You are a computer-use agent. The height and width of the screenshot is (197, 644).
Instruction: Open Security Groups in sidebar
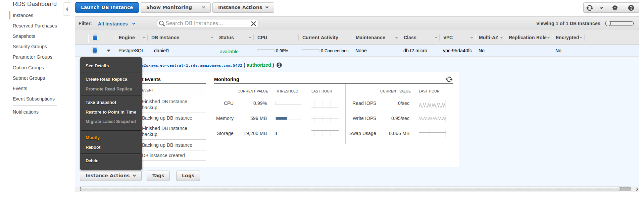(30, 47)
